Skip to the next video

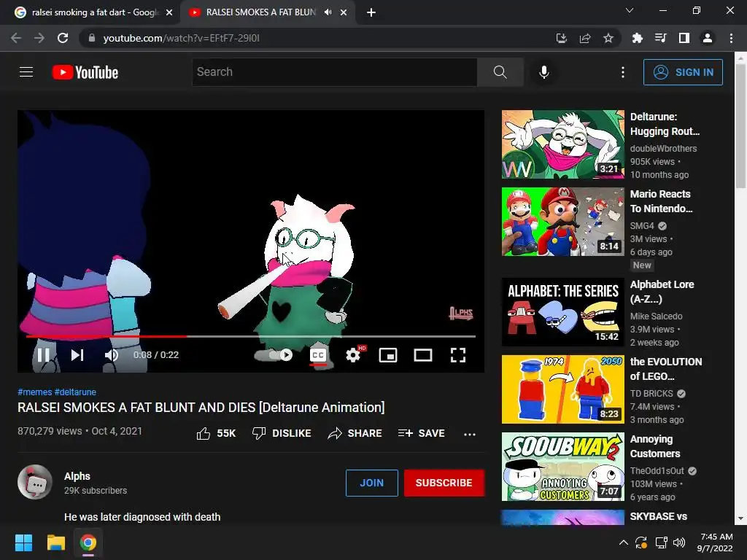77,355
